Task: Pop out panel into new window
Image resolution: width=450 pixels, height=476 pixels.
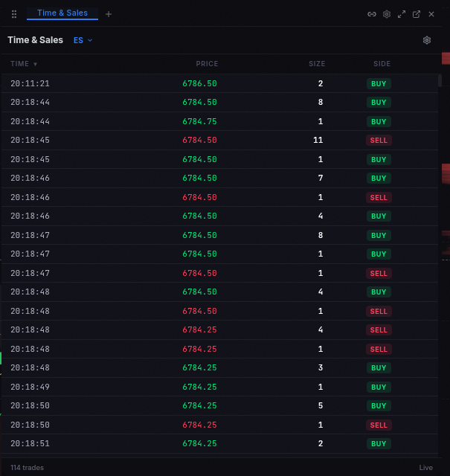Action: pyautogui.click(x=417, y=14)
